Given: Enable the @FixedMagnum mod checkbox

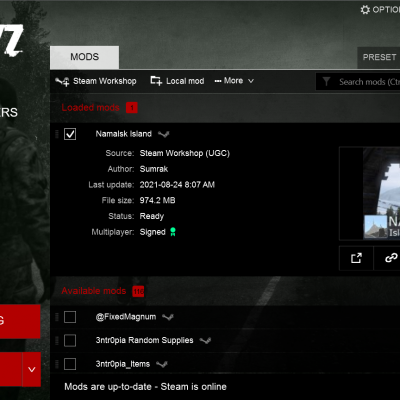Looking at the screenshot, I should (70, 317).
